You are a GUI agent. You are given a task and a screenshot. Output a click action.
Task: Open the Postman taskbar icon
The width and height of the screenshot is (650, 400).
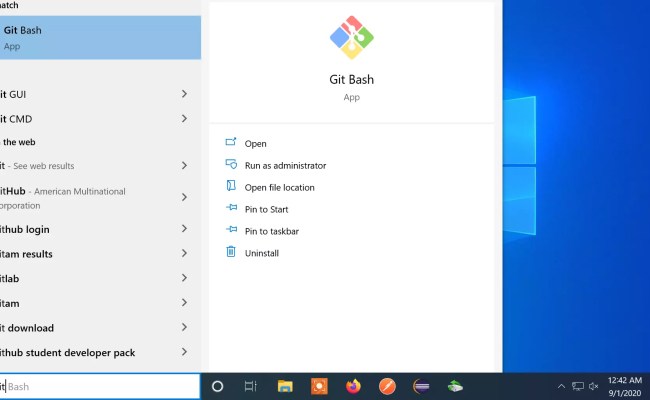point(387,387)
